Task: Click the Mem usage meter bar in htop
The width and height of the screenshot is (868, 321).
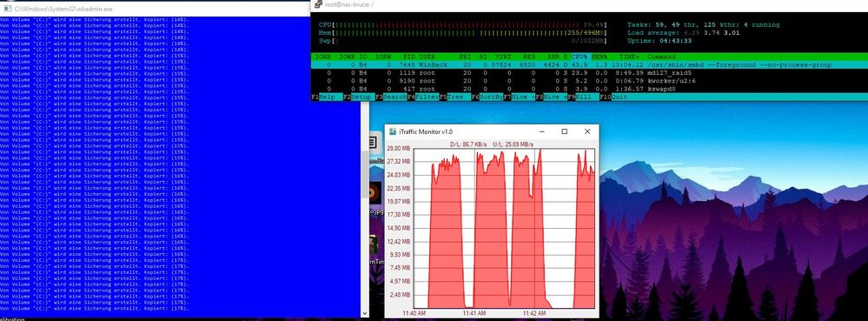Action: (x=463, y=33)
